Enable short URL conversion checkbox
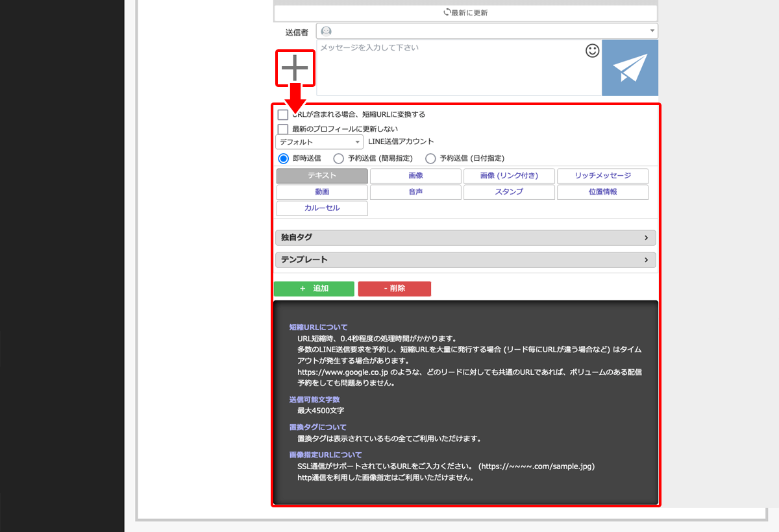 pyautogui.click(x=283, y=115)
